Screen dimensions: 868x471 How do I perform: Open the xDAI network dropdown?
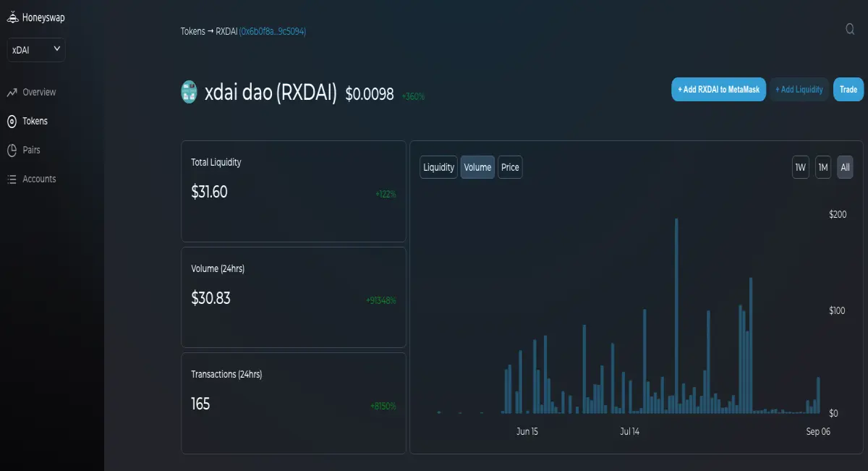[36, 50]
